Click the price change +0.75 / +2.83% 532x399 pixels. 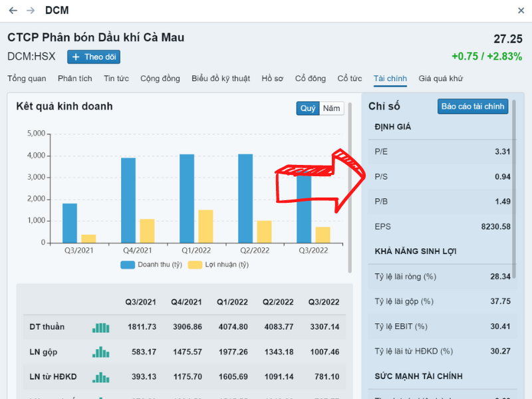coord(487,57)
